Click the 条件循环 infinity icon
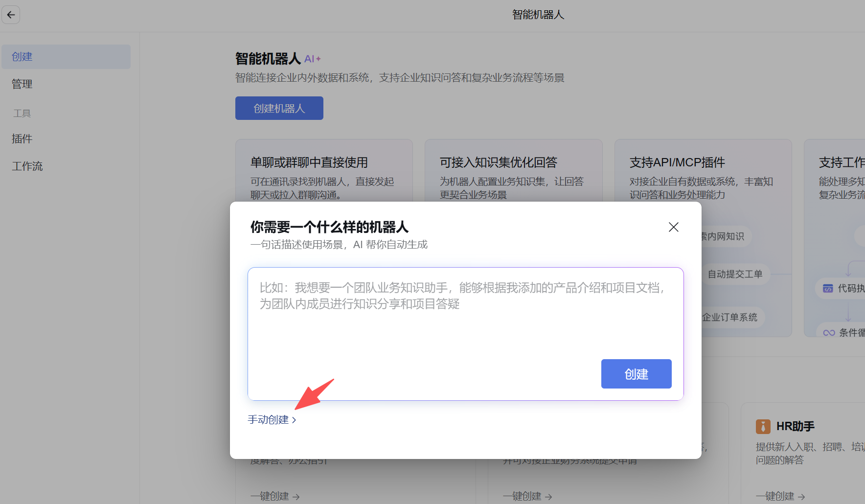The height and width of the screenshot is (504, 865). pyautogui.click(x=829, y=333)
